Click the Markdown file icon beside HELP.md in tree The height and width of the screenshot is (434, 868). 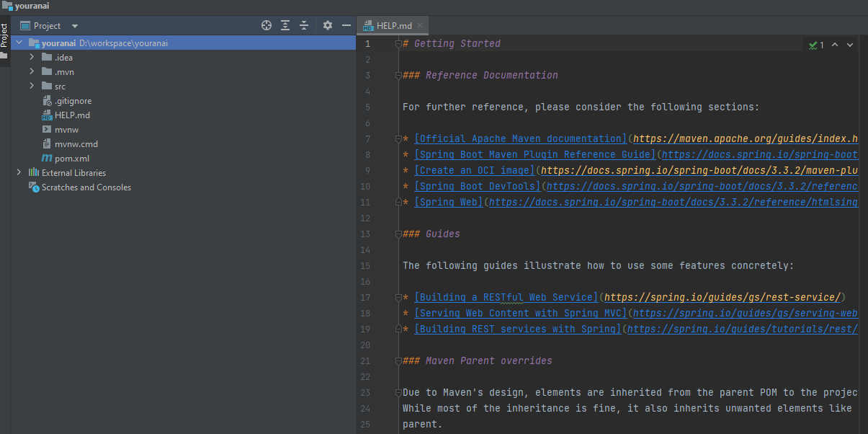click(x=47, y=115)
